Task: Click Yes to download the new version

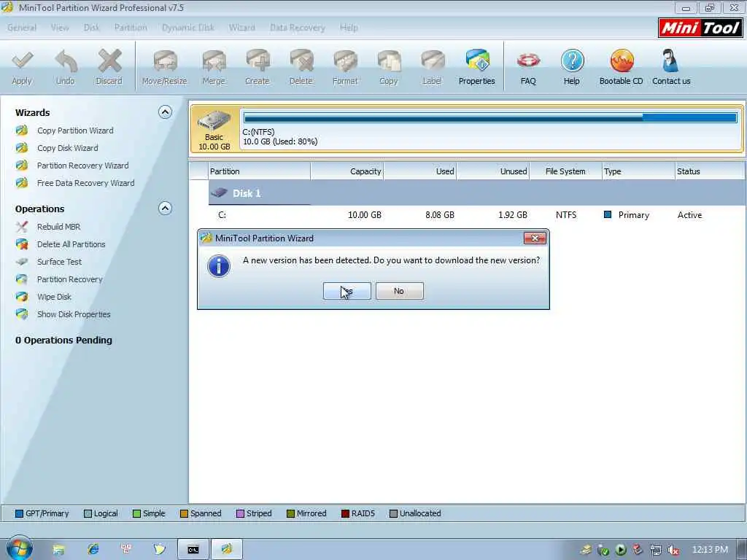Action: point(347,291)
